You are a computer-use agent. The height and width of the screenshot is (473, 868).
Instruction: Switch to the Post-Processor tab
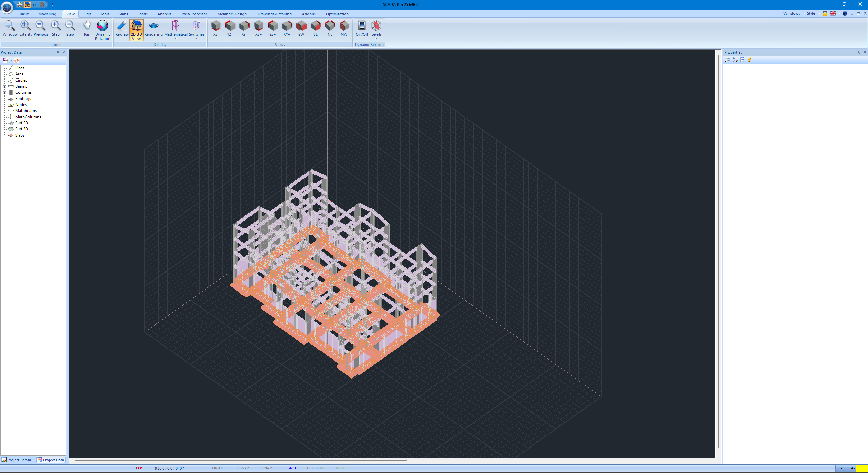[194, 14]
